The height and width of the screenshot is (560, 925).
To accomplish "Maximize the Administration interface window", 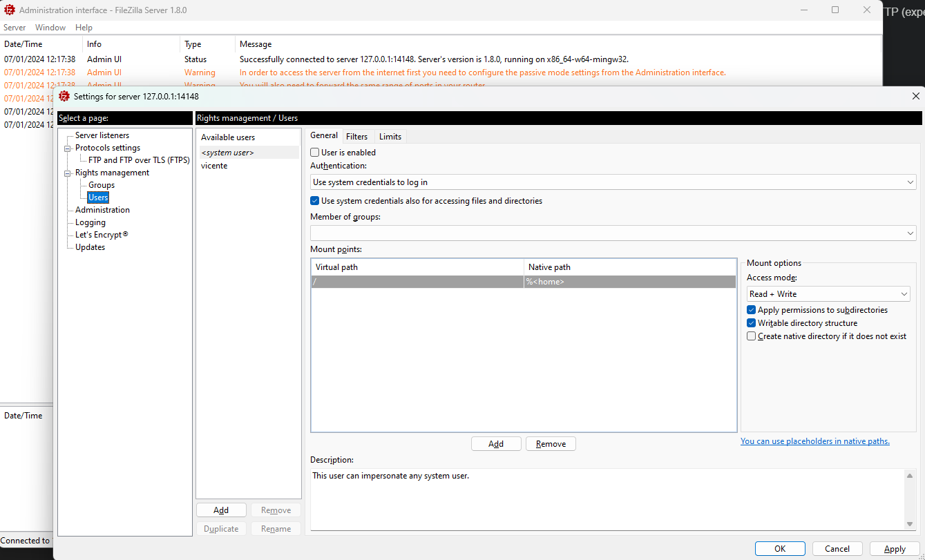I will (835, 10).
